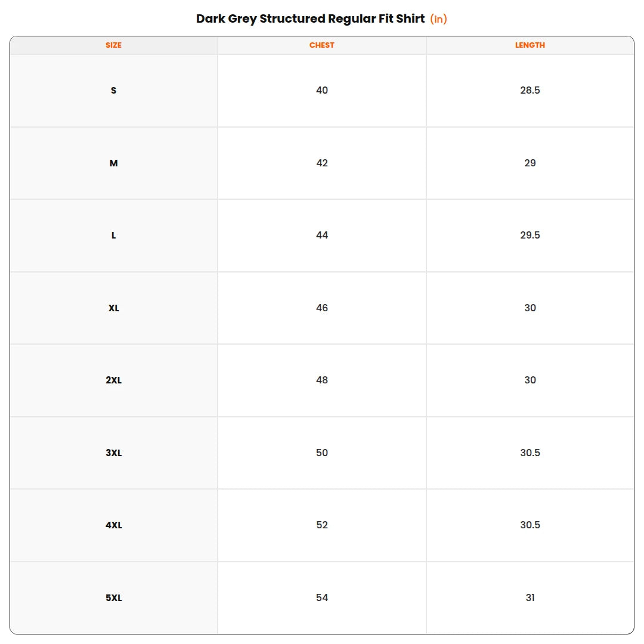The width and height of the screenshot is (644, 644).
Task: Click length value 29.5 for size L
Action: click(530, 236)
